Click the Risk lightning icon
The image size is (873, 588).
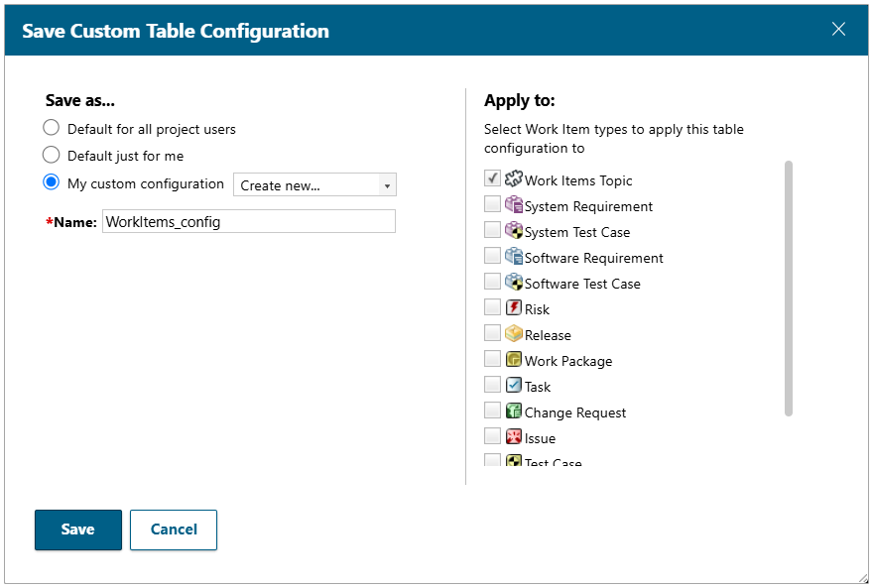[514, 308]
